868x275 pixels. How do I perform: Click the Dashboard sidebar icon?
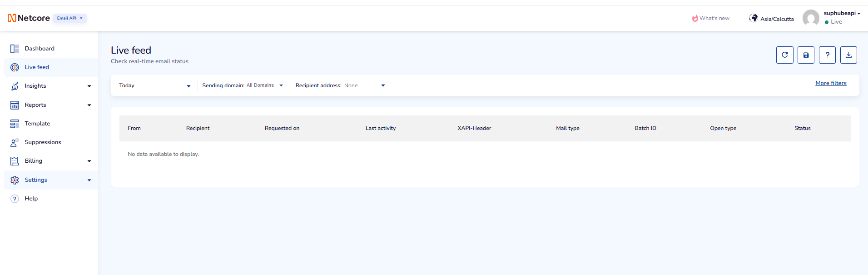pos(15,49)
